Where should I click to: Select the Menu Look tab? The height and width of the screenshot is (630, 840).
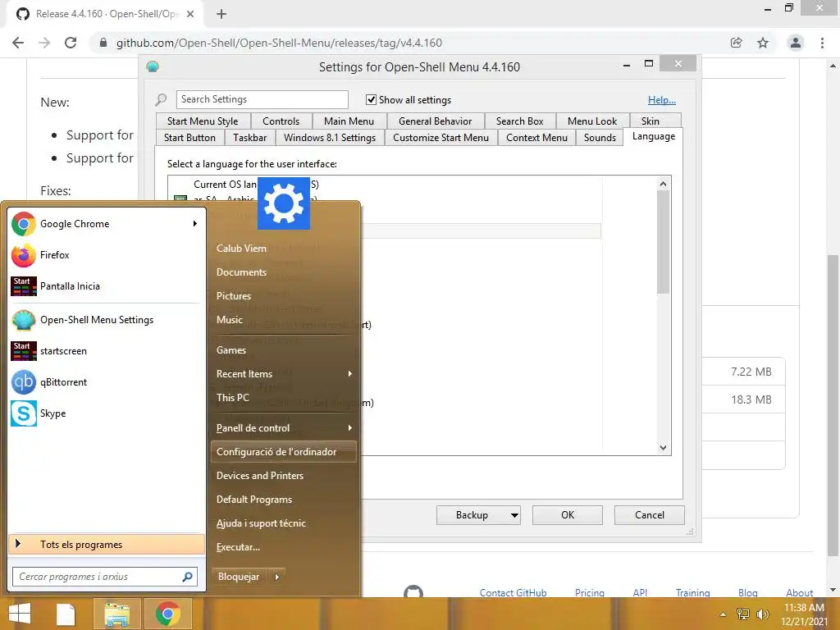pyautogui.click(x=592, y=121)
